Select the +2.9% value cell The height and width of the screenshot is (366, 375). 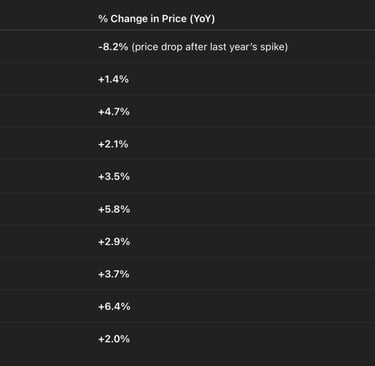114,242
